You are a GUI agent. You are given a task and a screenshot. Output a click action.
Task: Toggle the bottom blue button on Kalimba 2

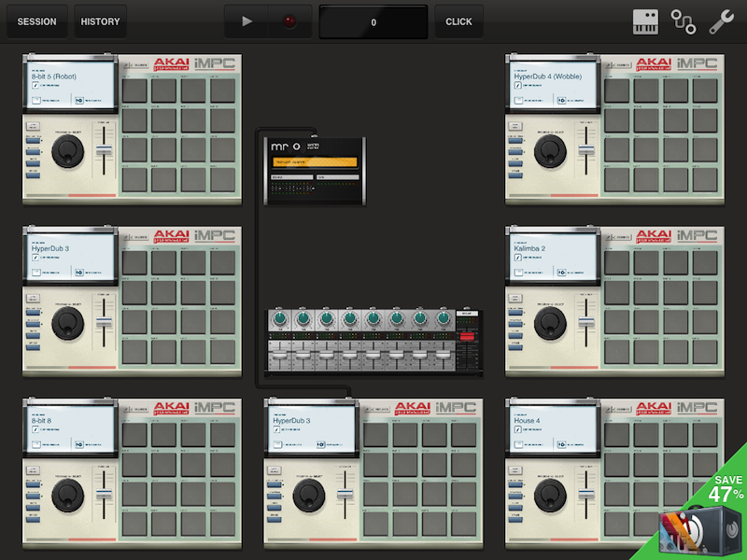click(515, 347)
